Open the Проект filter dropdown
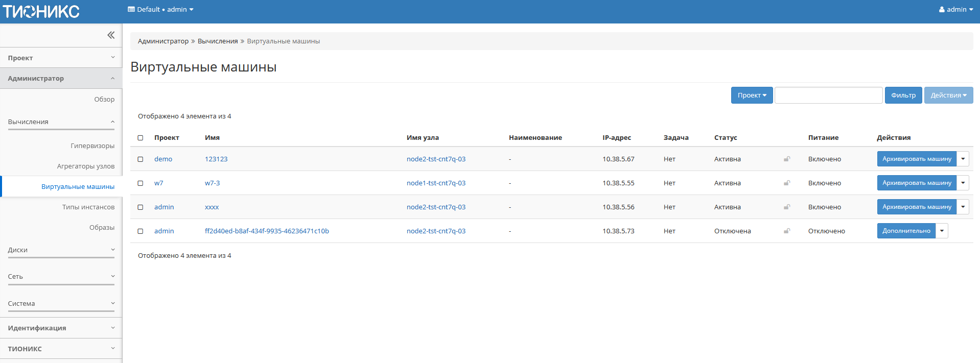Viewport: 980px width, 363px height. coord(752,95)
